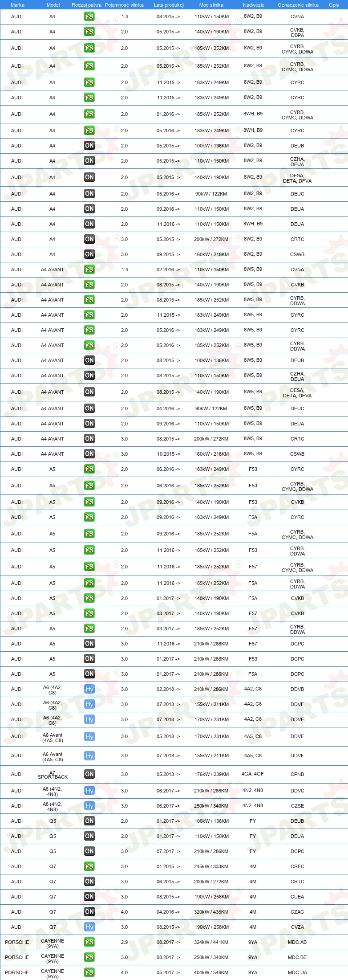Click the PB fuel icon in the A5 06.2016 CYRC row
Viewport: 348px width, 980px height.
pyautogui.click(x=89, y=469)
